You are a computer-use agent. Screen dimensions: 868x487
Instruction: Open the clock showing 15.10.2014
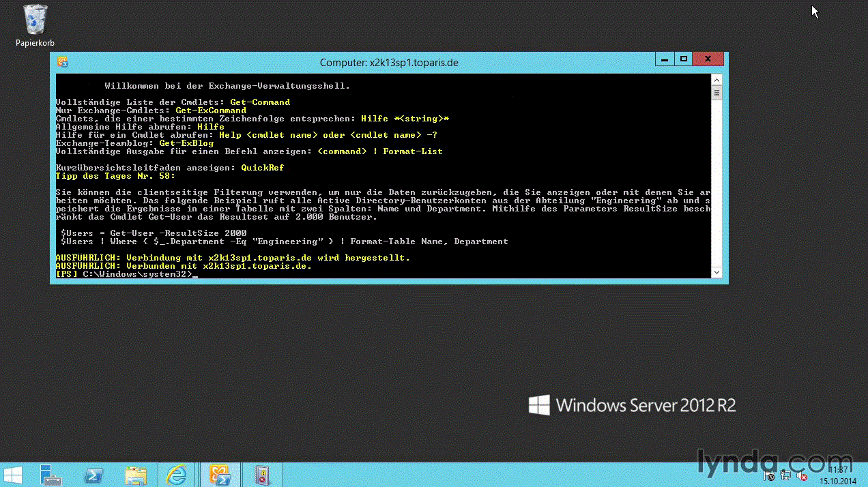pos(837,475)
